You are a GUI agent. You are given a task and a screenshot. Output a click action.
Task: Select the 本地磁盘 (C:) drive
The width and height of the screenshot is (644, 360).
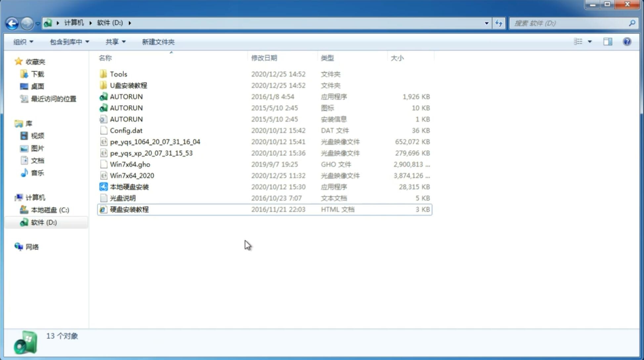coord(50,210)
